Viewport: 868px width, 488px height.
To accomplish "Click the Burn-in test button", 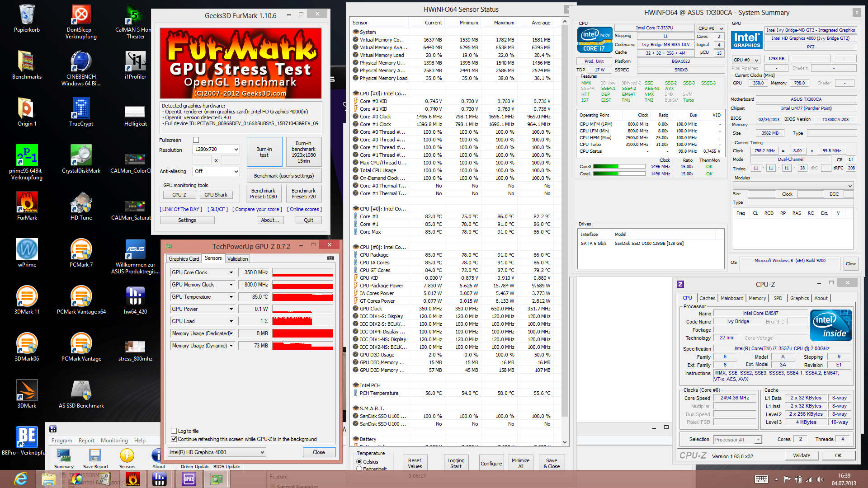I will pyautogui.click(x=264, y=152).
